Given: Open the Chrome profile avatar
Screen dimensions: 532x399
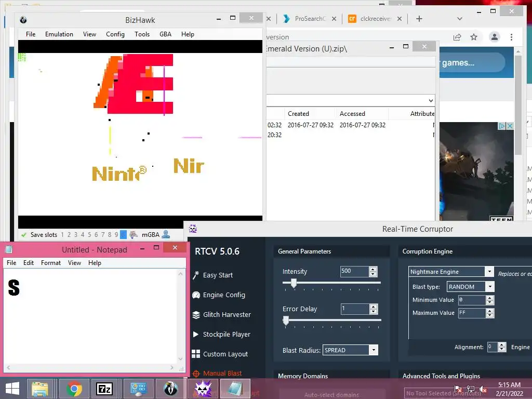Looking at the screenshot, I should tap(495, 37).
